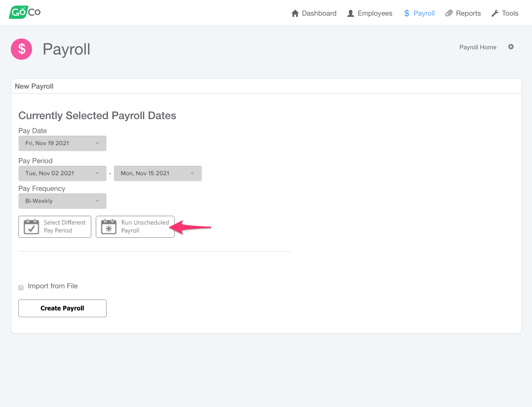Click Run Unscheduled Payroll text
This screenshot has height=407, width=532.
click(145, 227)
